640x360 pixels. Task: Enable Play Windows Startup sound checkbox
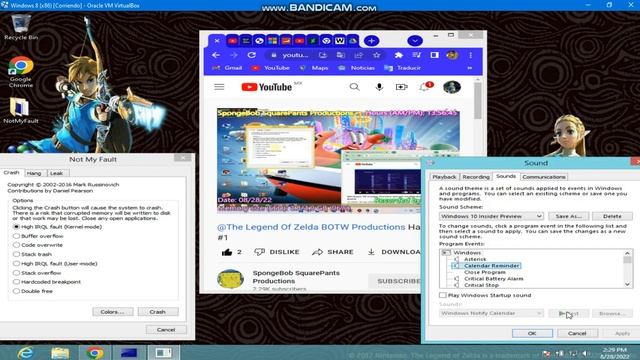coord(443,295)
